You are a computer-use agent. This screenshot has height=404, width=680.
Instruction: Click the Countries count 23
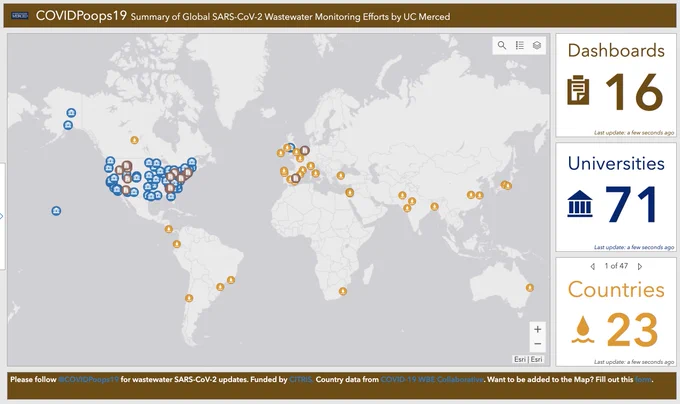pos(632,330)
